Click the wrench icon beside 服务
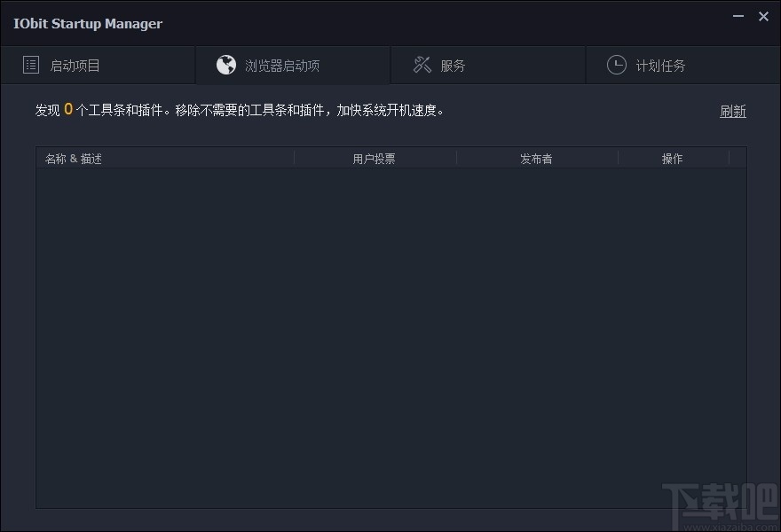 coord(422,64)
